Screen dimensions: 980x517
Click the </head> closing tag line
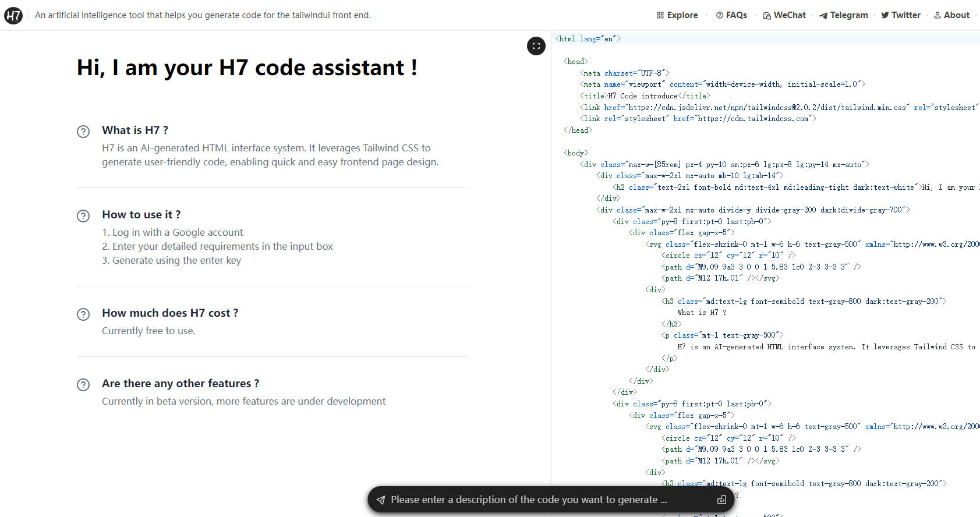[577, 130]
